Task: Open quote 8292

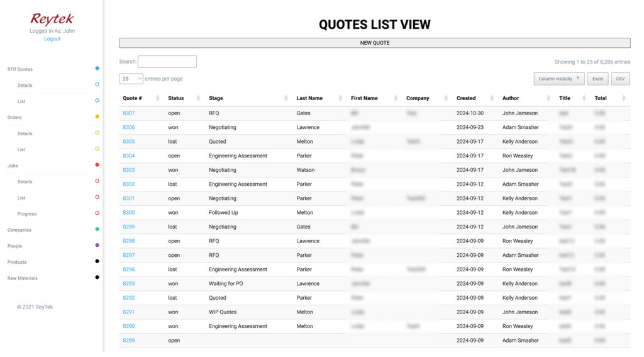Action: point(128,298)
